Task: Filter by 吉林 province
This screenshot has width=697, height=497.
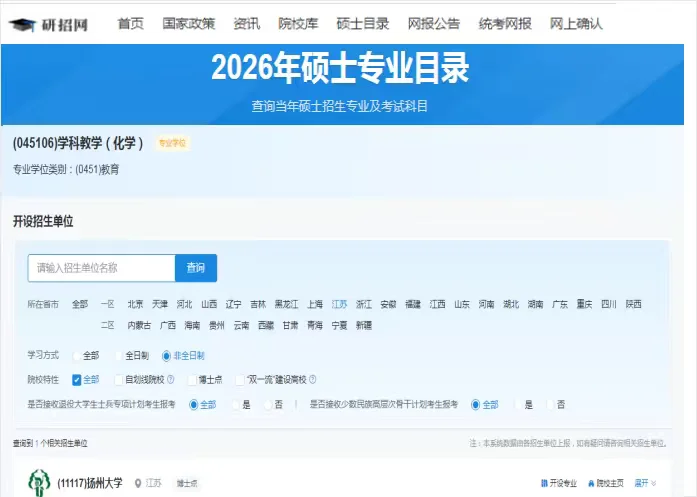Action: [x=258, y=305]
